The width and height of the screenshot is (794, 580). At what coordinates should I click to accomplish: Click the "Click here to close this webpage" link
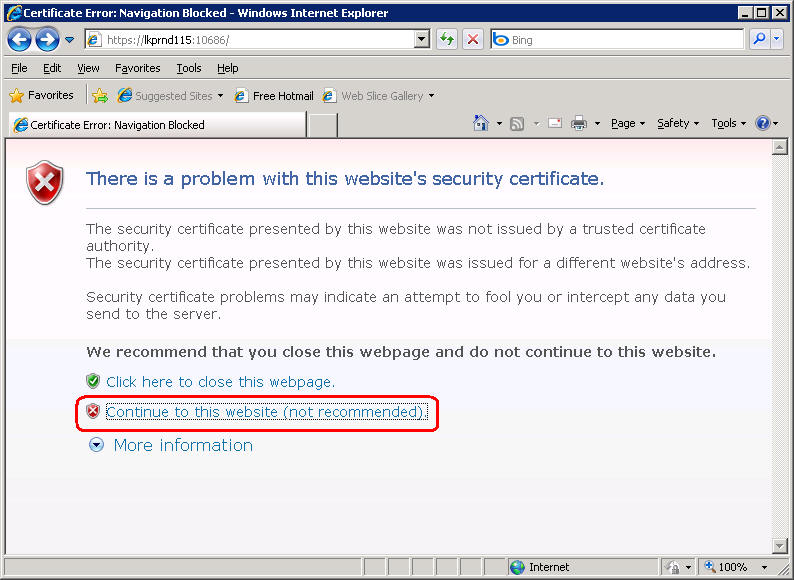click(x=220, y=381)
